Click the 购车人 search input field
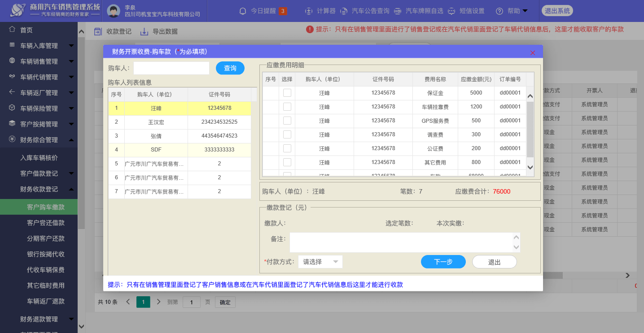 coord(171,68)
